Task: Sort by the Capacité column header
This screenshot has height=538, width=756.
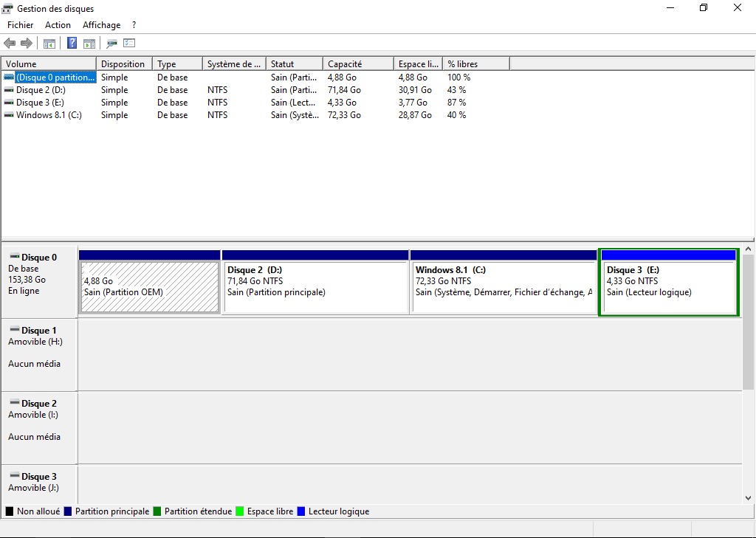Action: click(359, 63)
